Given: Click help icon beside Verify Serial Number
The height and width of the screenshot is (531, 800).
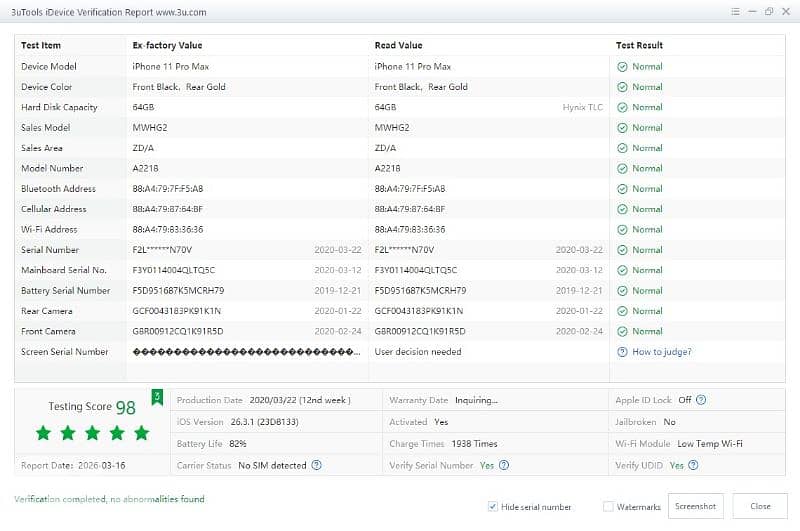Looking at the screenshot, I should 504,465.
